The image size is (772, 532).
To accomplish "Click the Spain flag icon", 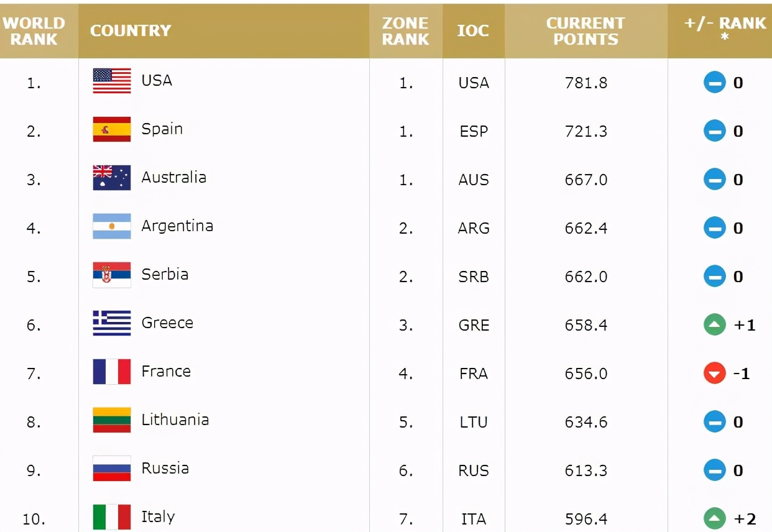I will pos(112,129).
